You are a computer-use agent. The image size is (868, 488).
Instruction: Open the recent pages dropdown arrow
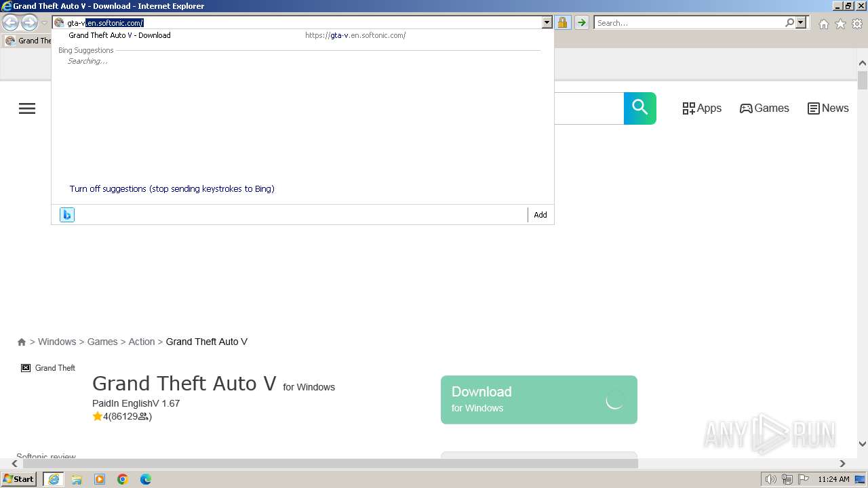point(44,23)
